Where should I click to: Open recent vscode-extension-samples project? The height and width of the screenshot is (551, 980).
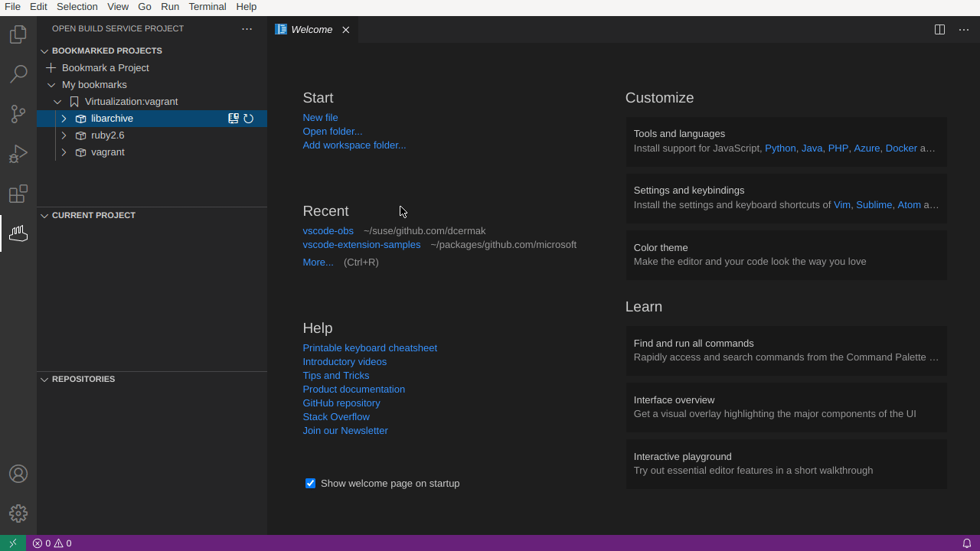tap(361, 245)
